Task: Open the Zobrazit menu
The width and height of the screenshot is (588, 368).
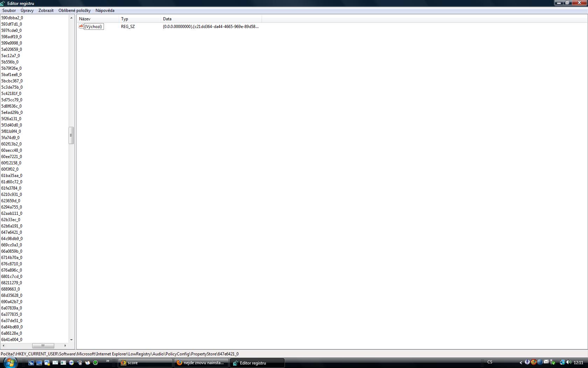Action: click(x=46, y=11)
